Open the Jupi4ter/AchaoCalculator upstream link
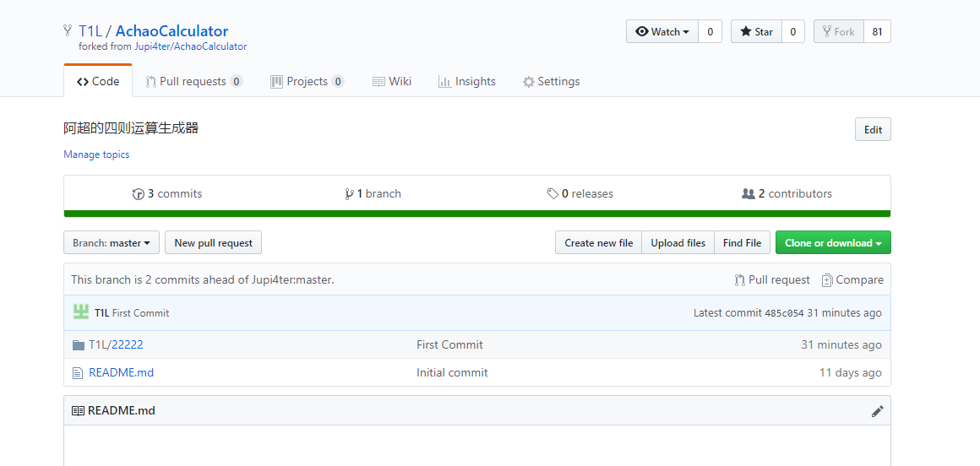The height and width of the screenshot is (466, 980). [x=190, y=47]
